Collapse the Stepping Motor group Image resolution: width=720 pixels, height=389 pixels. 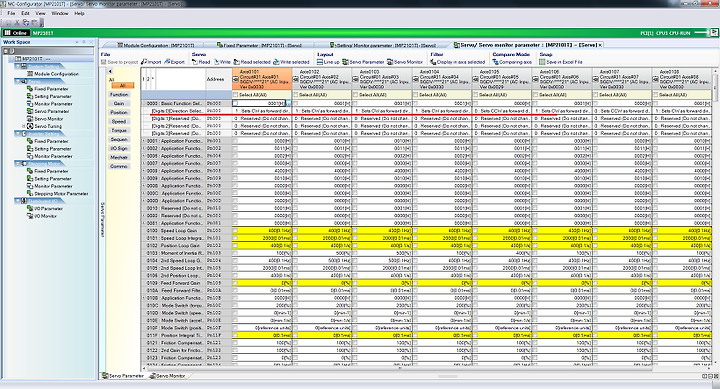(x=17, y=163)
